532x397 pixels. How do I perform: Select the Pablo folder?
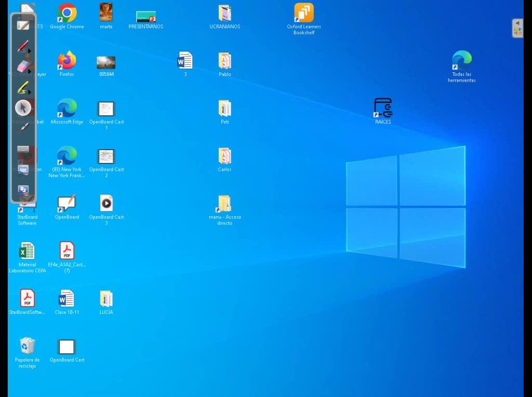224,64
